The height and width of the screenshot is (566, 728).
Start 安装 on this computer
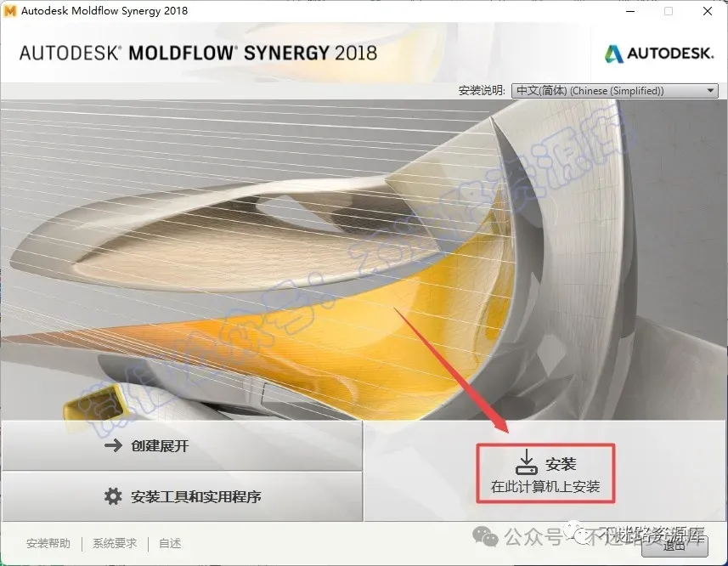click(x=545, y=473)
